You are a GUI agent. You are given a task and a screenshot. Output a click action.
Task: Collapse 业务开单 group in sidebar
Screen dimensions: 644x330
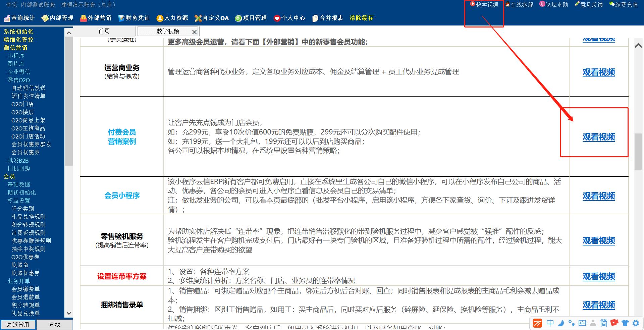(x=19, y=281)
